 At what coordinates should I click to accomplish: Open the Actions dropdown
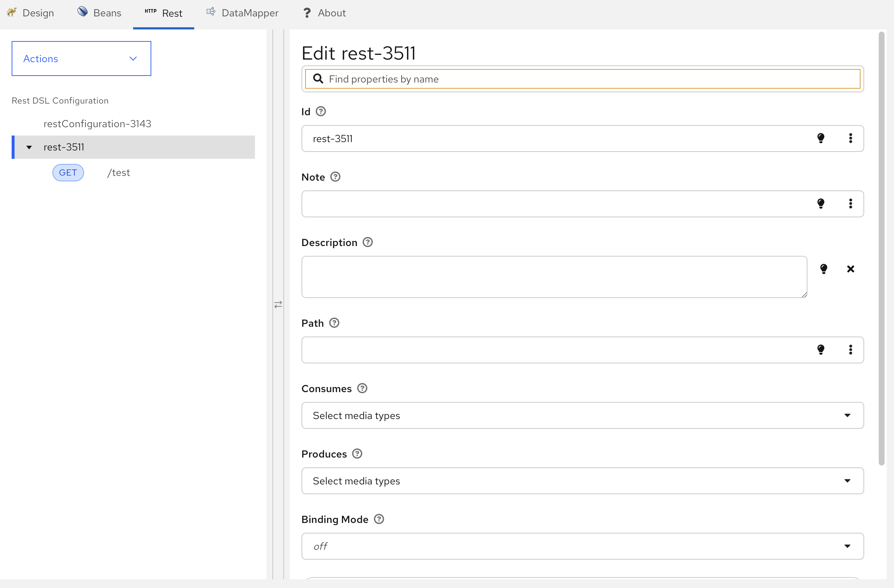click(81, 59)
